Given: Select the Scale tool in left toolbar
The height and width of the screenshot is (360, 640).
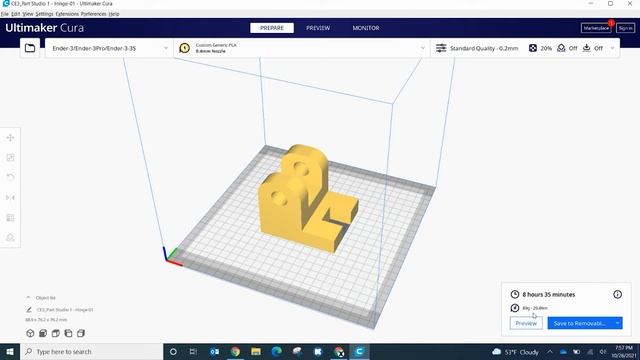Looking at the screenshot, I should click(x=11, y=158).
